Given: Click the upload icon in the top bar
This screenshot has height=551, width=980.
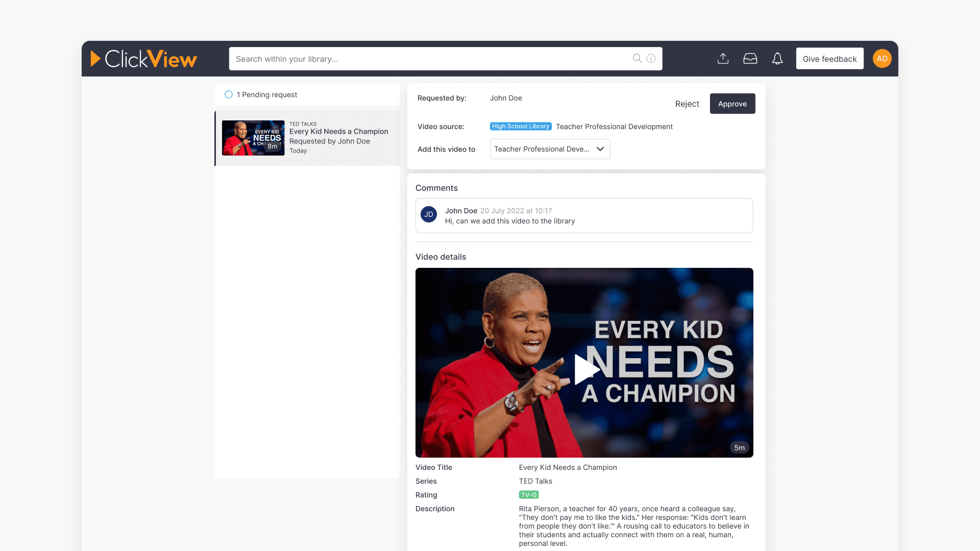Looking at the screenshot, I should click(723, 58).
